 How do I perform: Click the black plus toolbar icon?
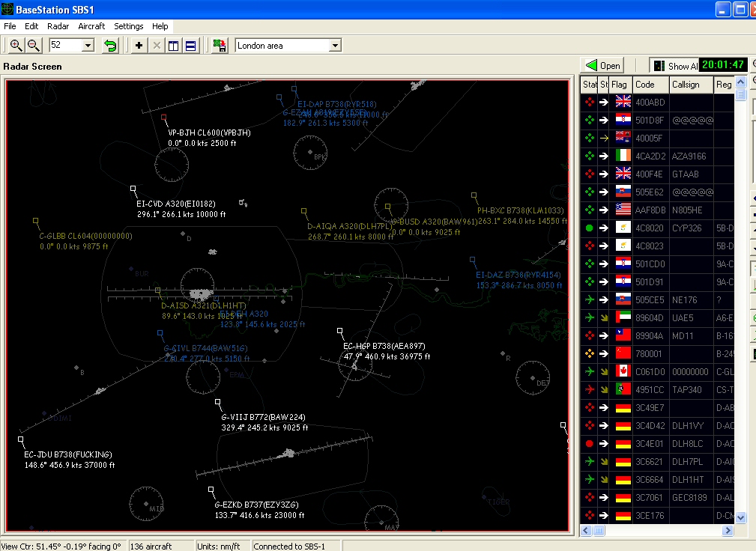coord(139,46)
